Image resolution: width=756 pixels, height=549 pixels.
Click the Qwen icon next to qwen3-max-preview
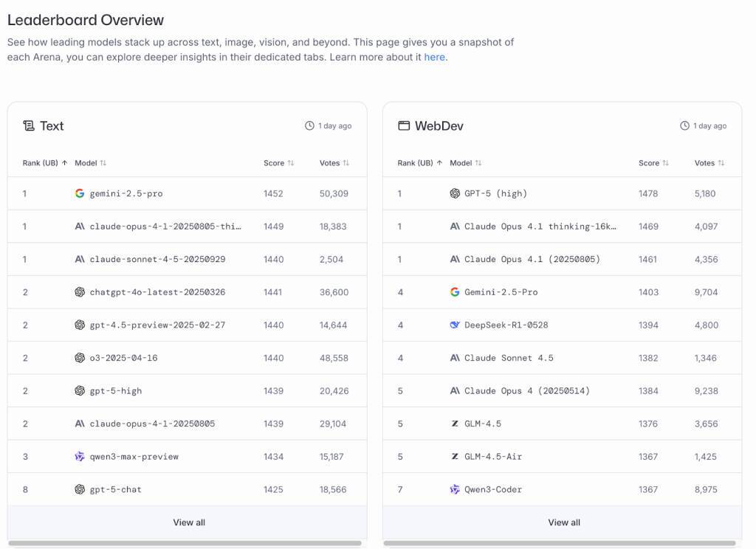(80, 457)
